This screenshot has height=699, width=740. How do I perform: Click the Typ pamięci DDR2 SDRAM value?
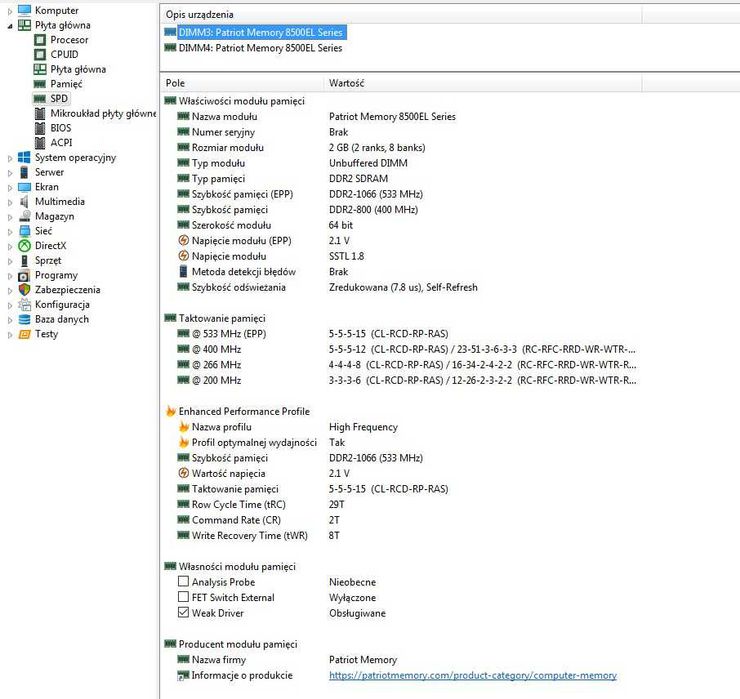tap(359, 178)
